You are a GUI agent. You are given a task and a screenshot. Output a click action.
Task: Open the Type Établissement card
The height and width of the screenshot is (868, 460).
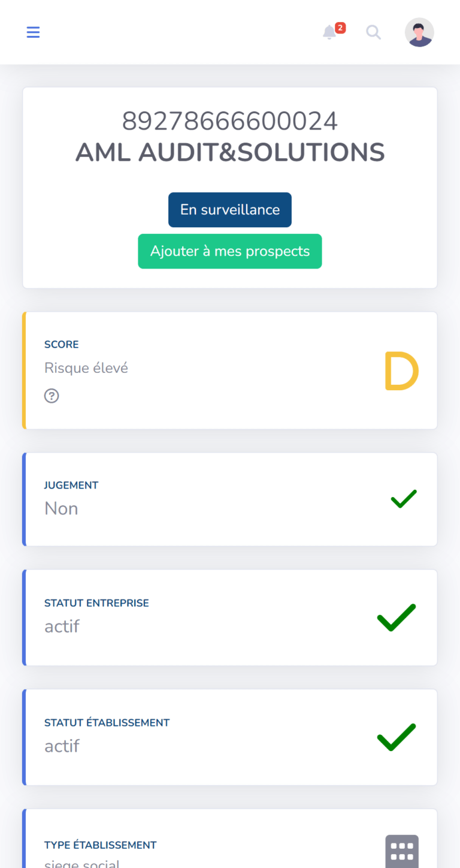(230, 839)
